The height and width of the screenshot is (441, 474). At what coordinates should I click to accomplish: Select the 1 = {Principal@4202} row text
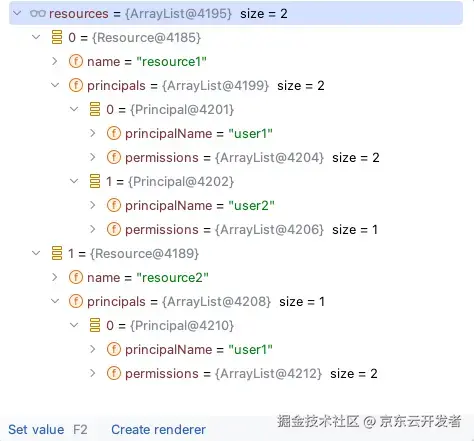tap(170, 182)
